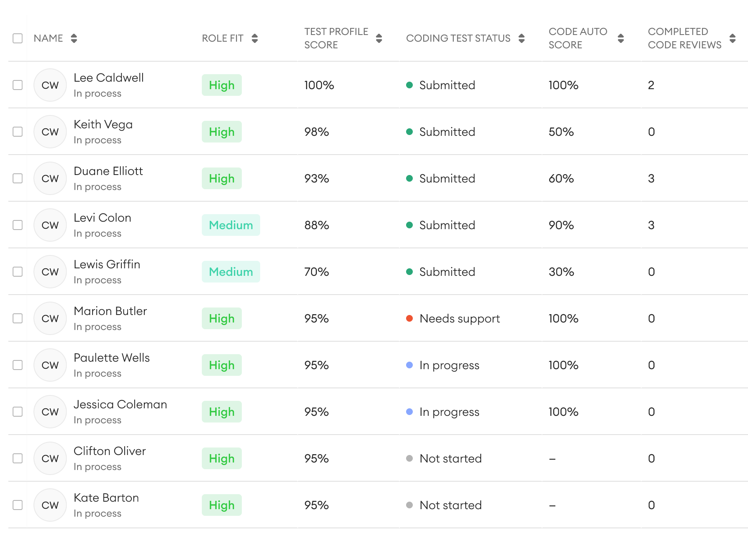
Task: Open Keith Vega's candidate profile
Action: [x=103, y=125]
